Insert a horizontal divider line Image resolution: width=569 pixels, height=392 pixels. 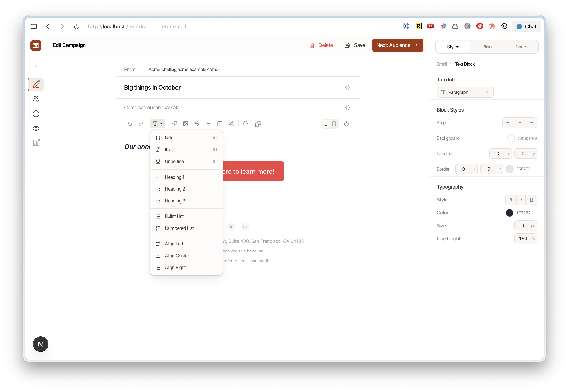point(208,124)
